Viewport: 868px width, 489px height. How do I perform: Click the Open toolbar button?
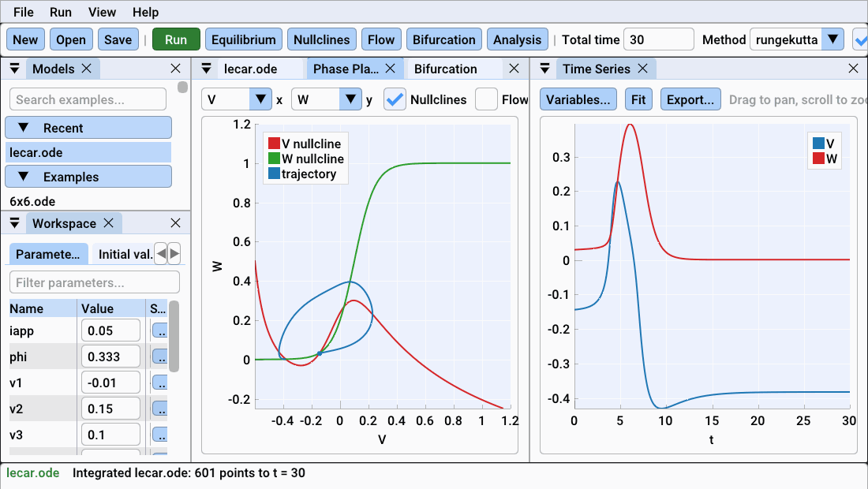point(71,39)
